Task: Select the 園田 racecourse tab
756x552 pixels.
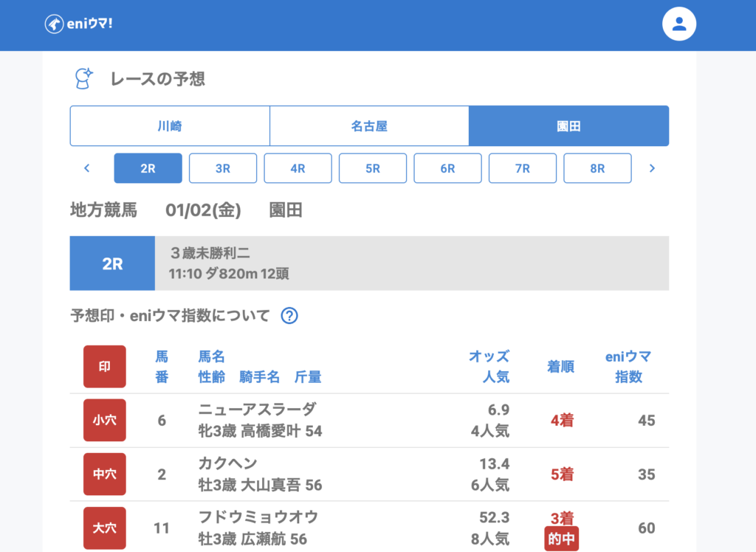Action: click(568, 126)
